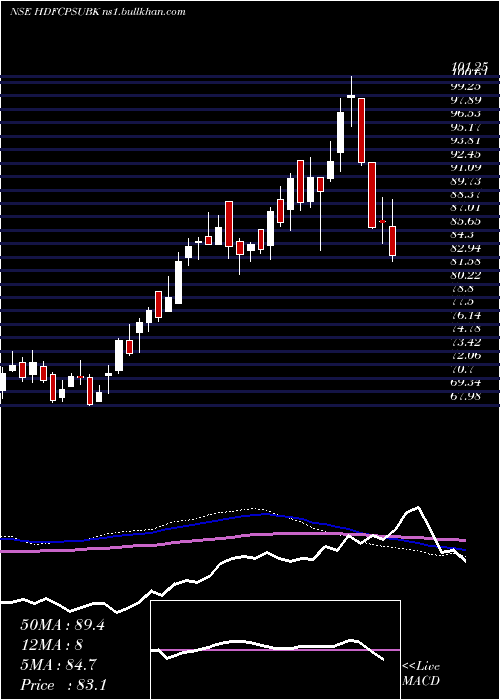Click the 76.14 price axis label
500x700 pixels.
click(466, 316)
